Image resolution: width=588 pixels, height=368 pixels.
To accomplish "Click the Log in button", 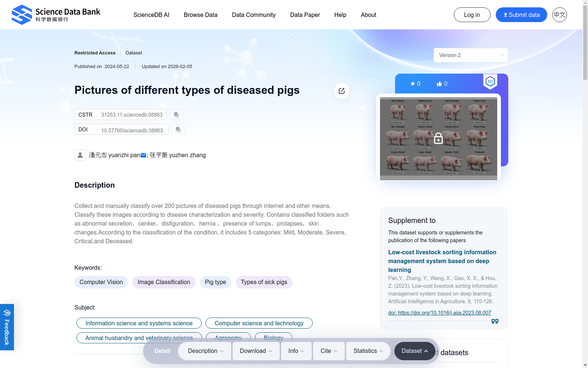I will pos(472,15).
